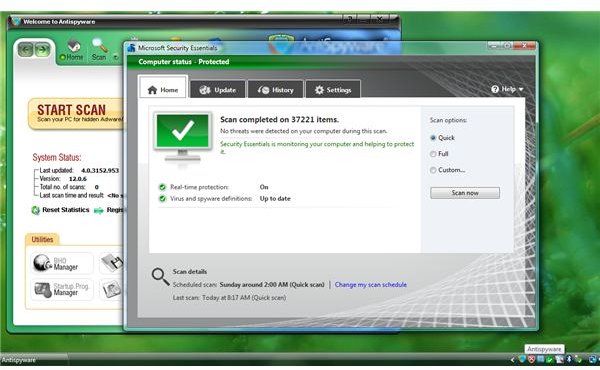The width and height of the screenshot is (600, 370).
Task: Open the BHO Manager utility
Action: coord(61,263)
